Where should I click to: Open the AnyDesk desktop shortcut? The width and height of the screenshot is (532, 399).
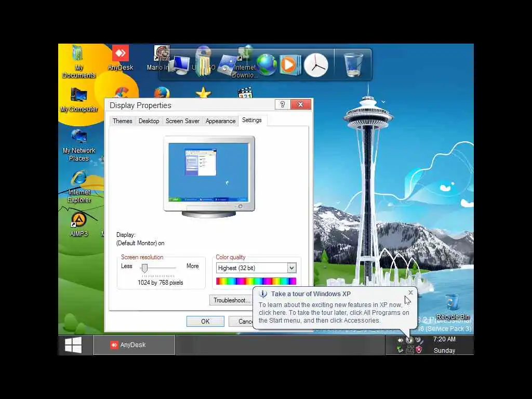point(120,58)
